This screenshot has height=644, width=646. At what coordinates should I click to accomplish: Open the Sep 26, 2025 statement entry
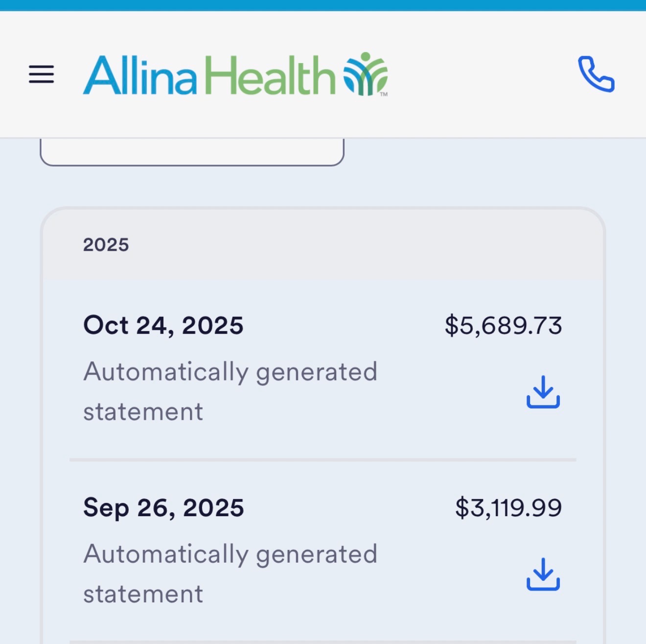tap(163, 507)
